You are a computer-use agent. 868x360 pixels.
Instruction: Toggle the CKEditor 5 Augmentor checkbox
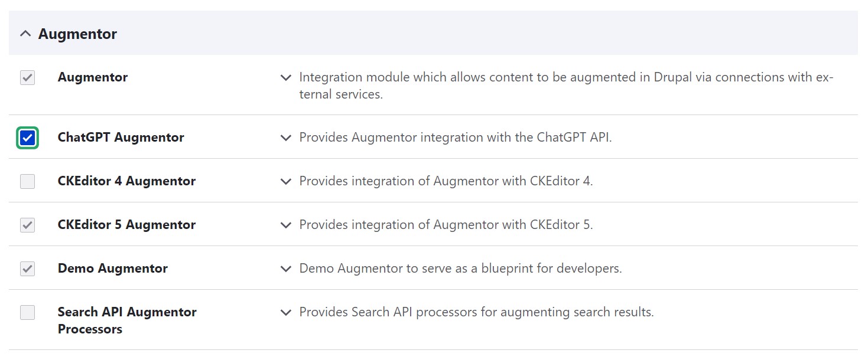tap(28, 225)
